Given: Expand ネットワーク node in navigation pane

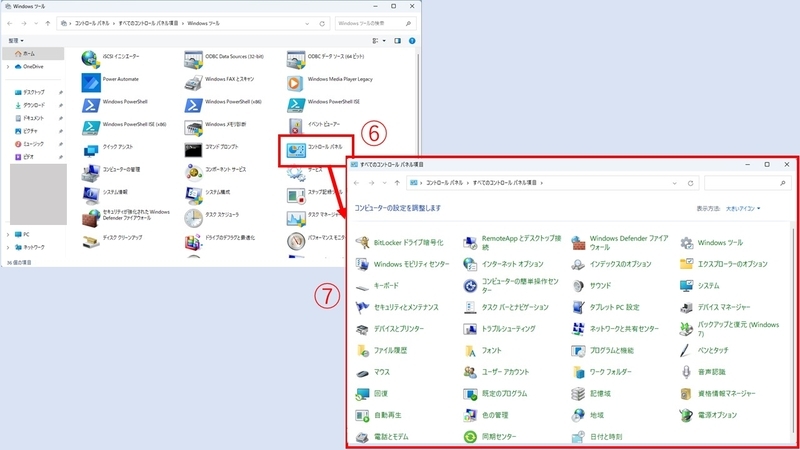Looking at the screenshot, I should pos(8,247).
